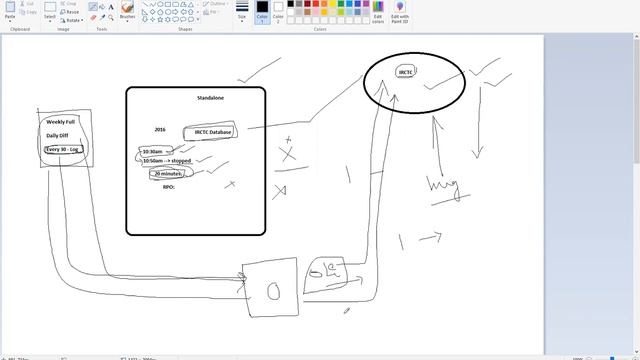Pick the orange color swatch
Viewport: 640px width, 360px height.
point(324,4)
